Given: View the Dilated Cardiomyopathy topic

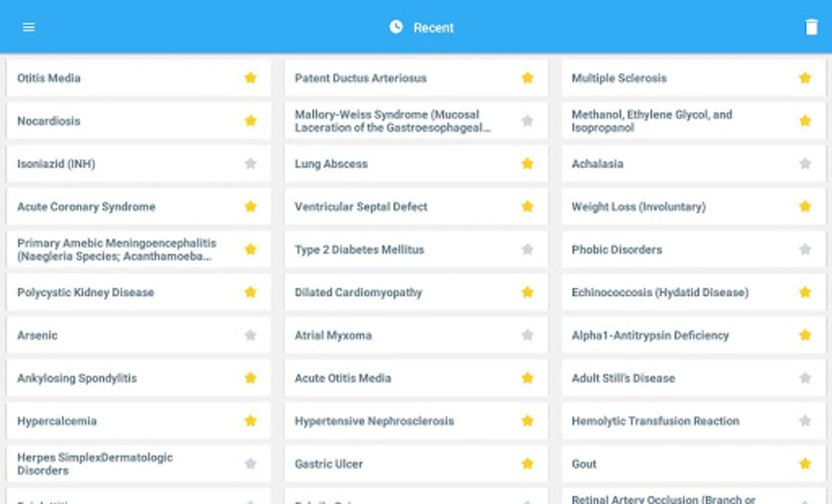Looking at the screenshot, I should [416, 292].
